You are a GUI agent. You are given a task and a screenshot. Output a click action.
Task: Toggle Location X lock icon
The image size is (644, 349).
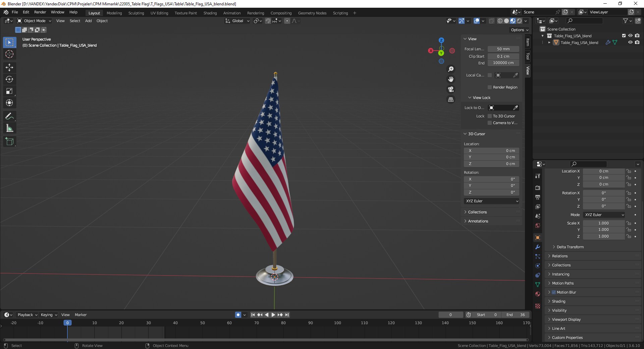point(629,171)
